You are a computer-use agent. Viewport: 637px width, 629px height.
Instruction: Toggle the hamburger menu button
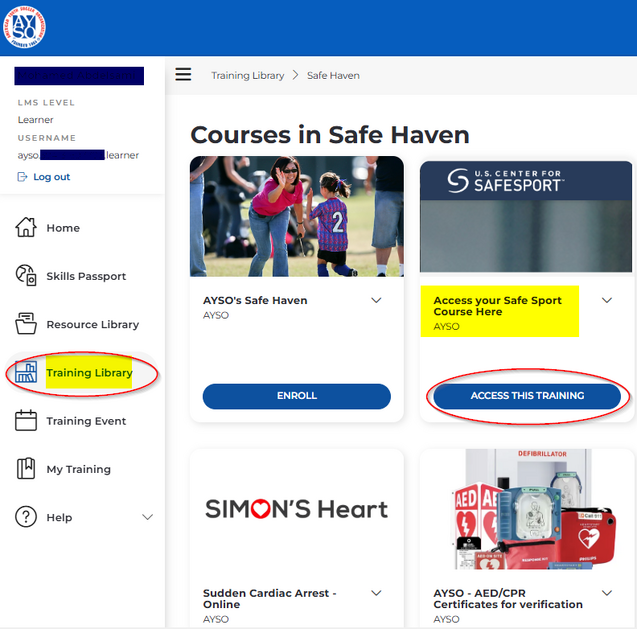pyautogui.click(x=183, y=75)
